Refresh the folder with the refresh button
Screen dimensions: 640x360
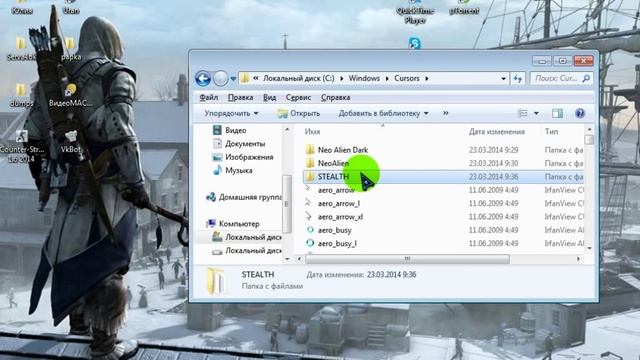(x=518, y=78)
